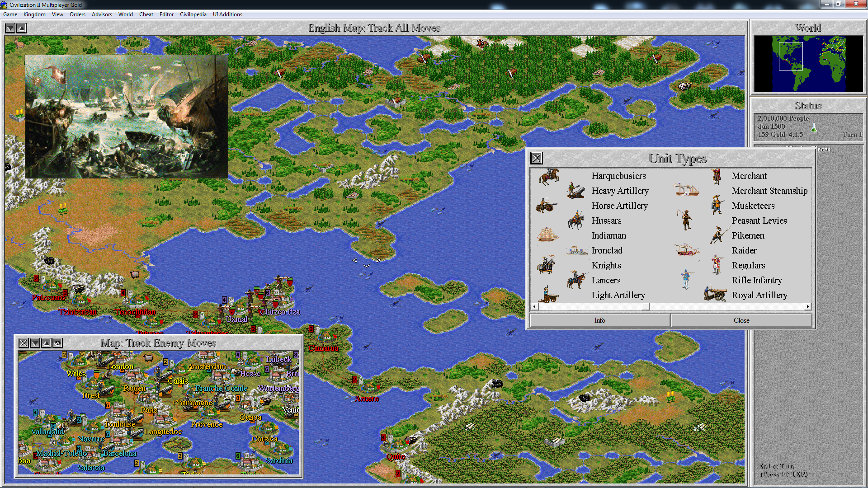Open the Game menu
Viewport: 868px width, 488px height.
coord(10,14)
